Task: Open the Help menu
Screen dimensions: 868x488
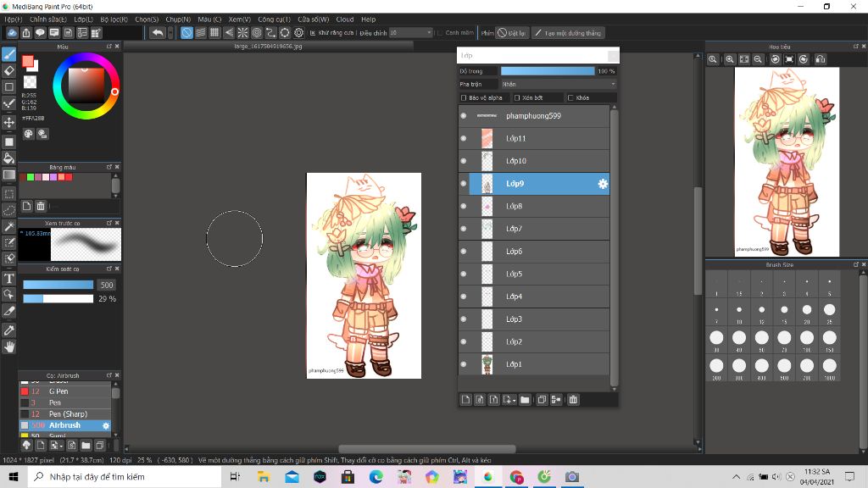Action: (368, 19)
